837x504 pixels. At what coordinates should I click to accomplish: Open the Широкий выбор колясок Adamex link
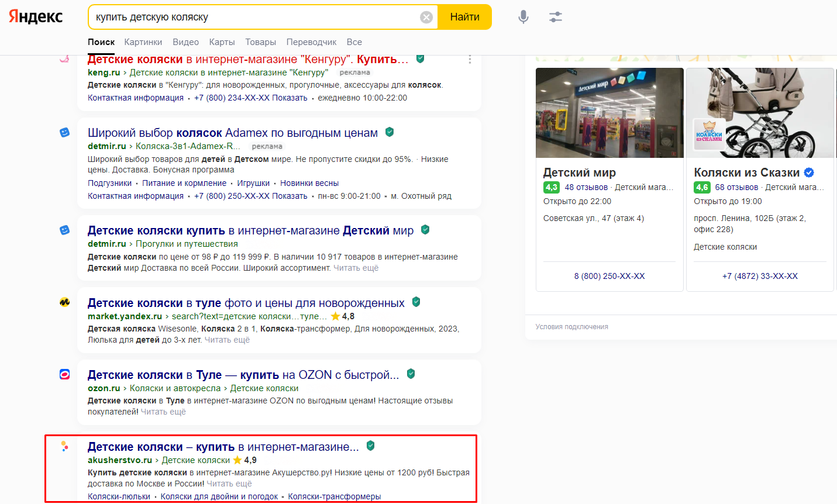pos(233,133)
